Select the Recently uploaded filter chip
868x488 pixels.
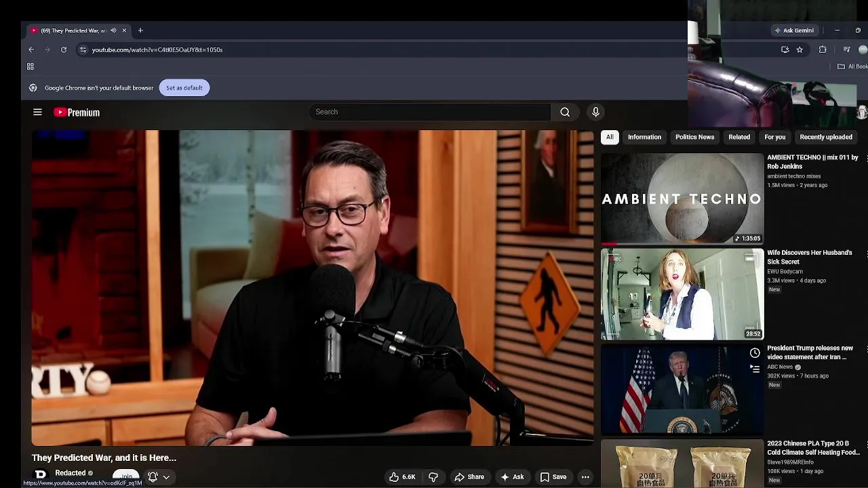tap(826, 137)
